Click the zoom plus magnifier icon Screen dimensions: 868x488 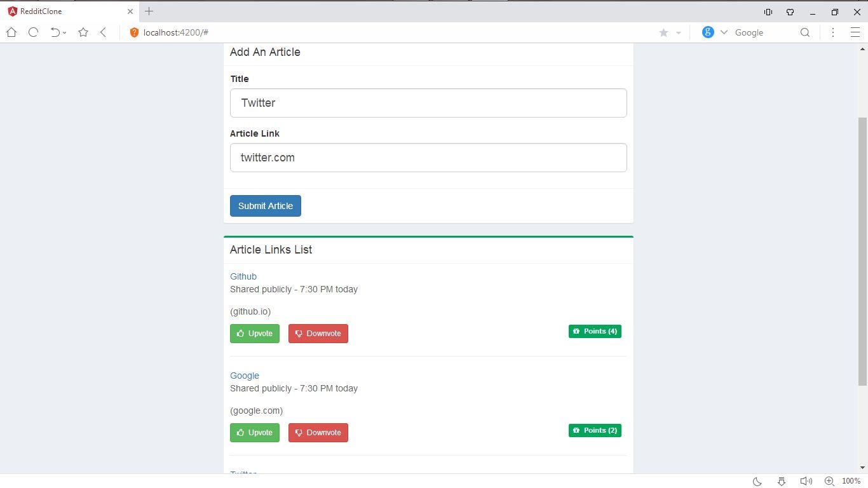[x=829, y=481]
